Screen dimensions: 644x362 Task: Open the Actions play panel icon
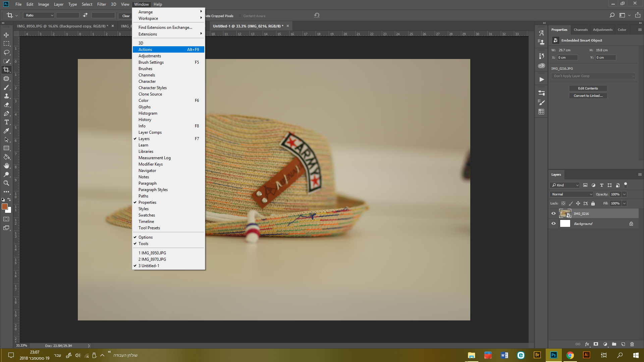click(541, 79)
